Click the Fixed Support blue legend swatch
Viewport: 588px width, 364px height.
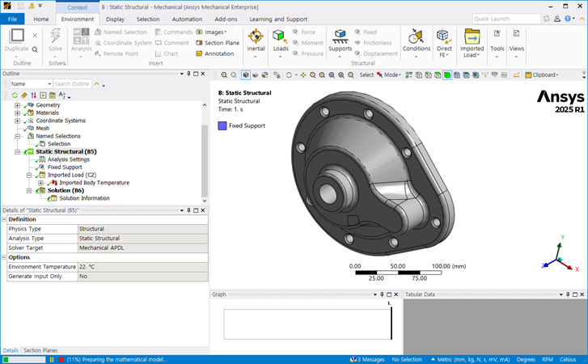click(222, 126)
